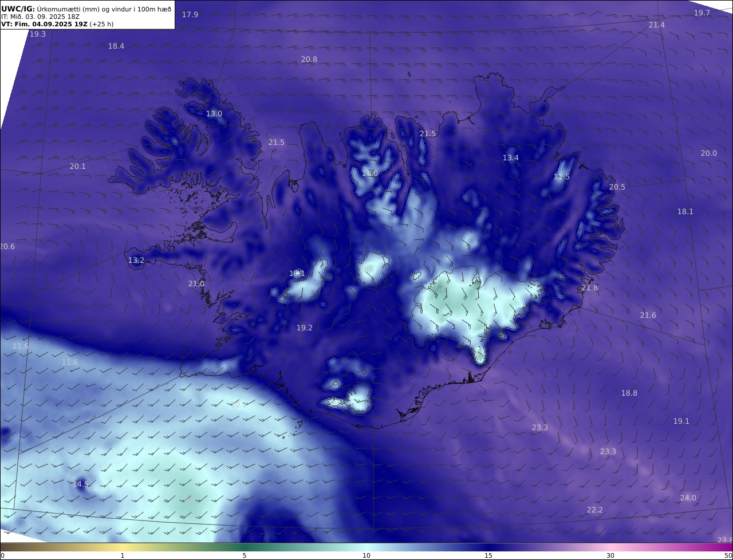Click the 1 tick on color scale
The height and width of the screenshot is (560, 733).
pyautogui.click(x=123, y=555)
